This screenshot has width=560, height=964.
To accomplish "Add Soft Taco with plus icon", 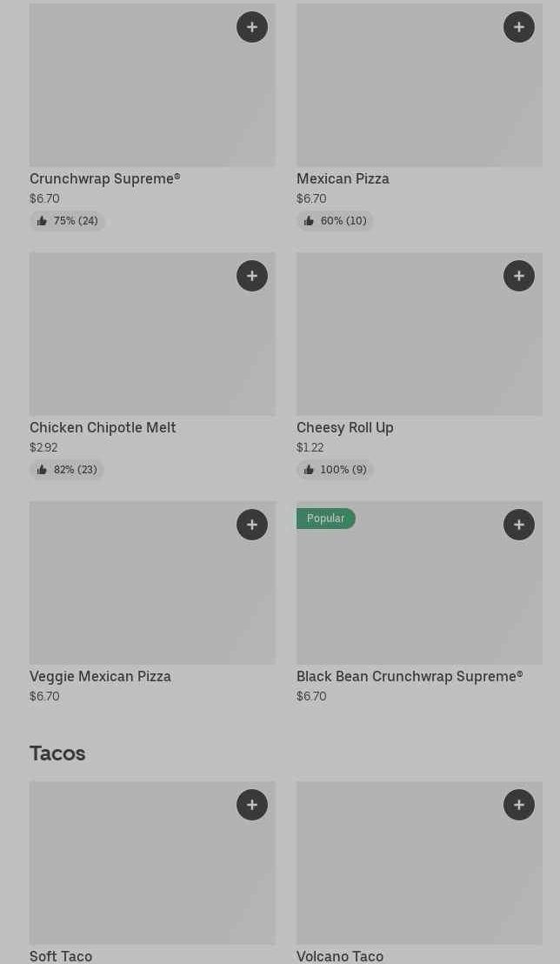I will 252,805.
